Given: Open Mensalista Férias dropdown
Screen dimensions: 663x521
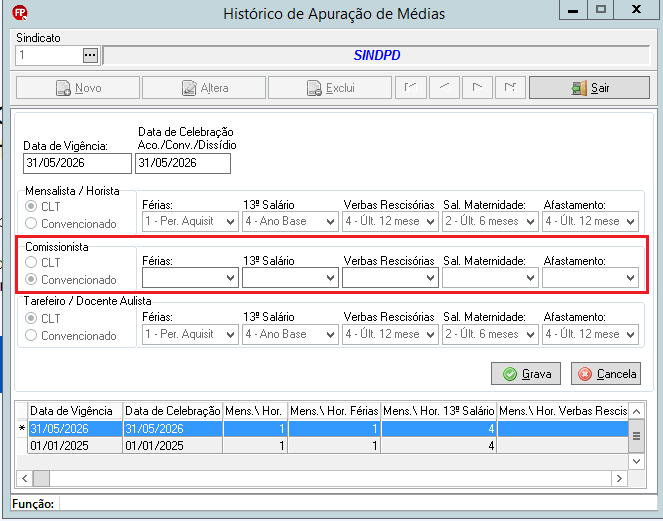Looking at the screenshot, I should coord(190,221).
